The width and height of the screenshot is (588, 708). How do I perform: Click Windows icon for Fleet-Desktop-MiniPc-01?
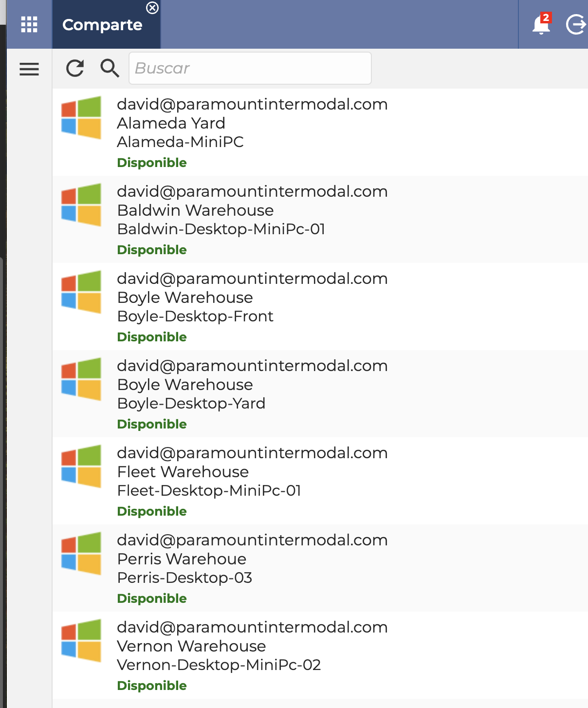click(81, 466)
